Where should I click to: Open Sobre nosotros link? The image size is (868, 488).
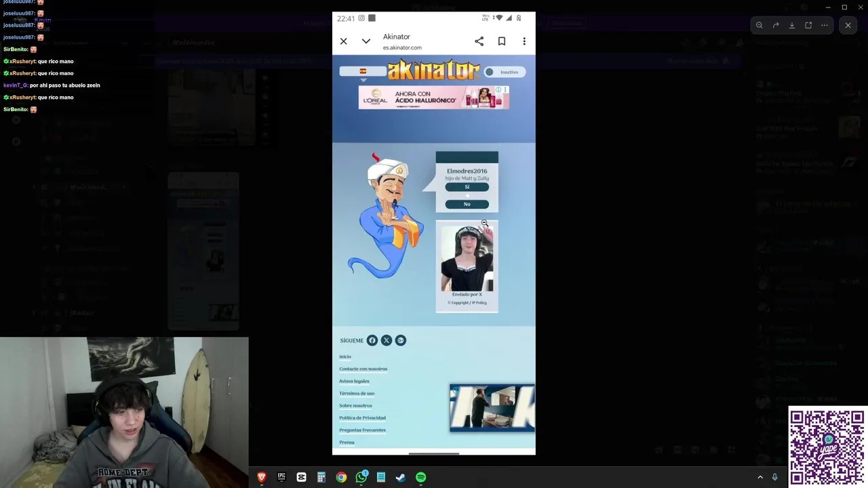click(x=355, y=405)
